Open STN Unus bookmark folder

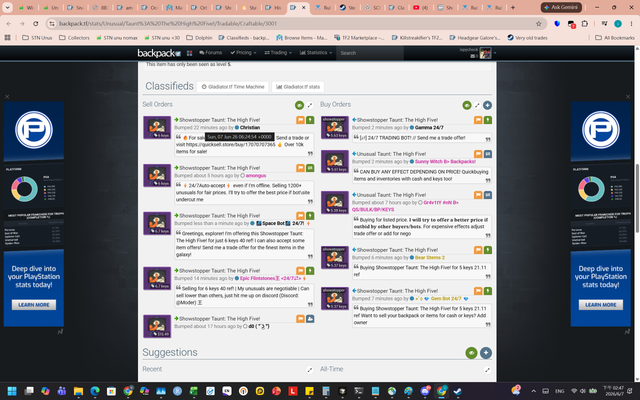tap(37, 38)
